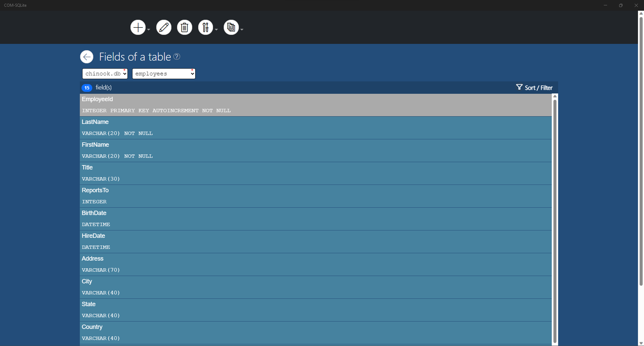Click the pencil edit icon
The height and width of the screenshot is (346, 644).
point(164,27)
